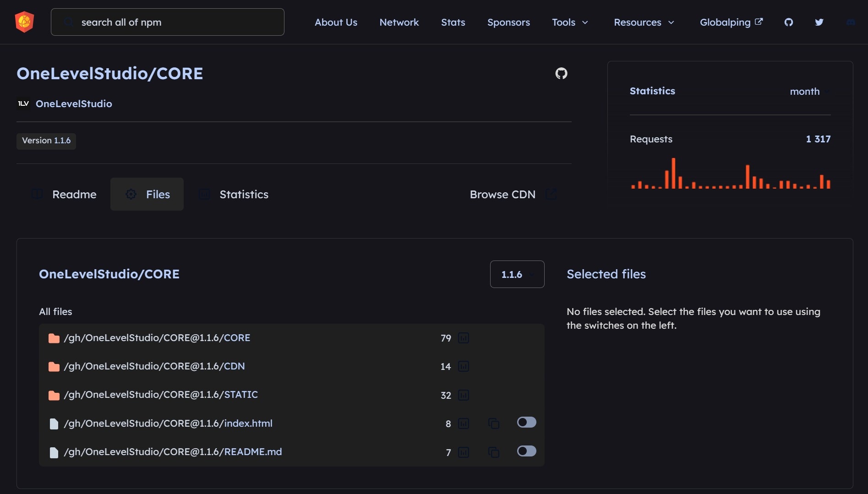Click the search all of npm field

click(167, 22)
